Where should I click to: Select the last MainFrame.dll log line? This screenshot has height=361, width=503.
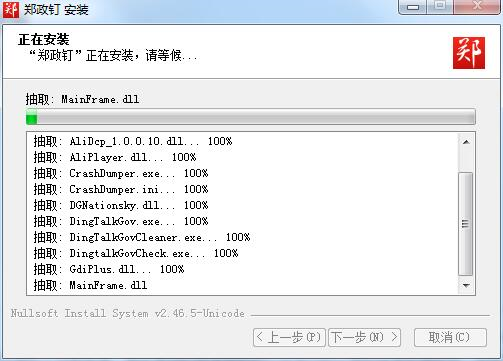90,285
